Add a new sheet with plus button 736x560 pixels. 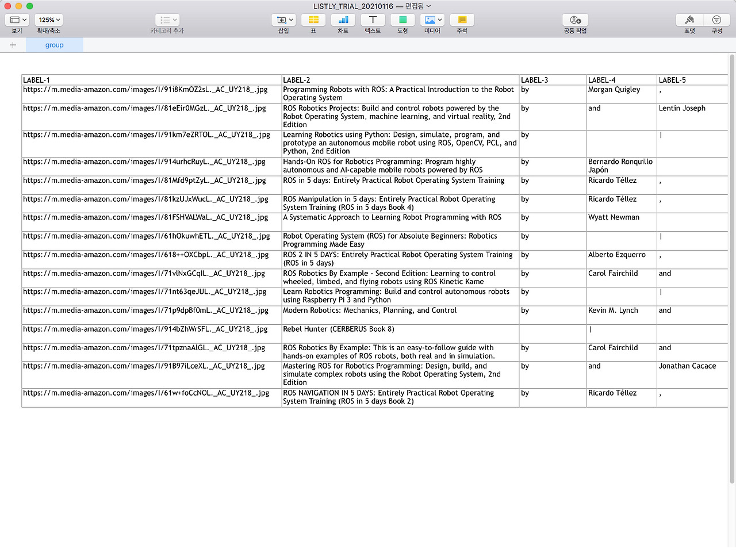(13, 45)
